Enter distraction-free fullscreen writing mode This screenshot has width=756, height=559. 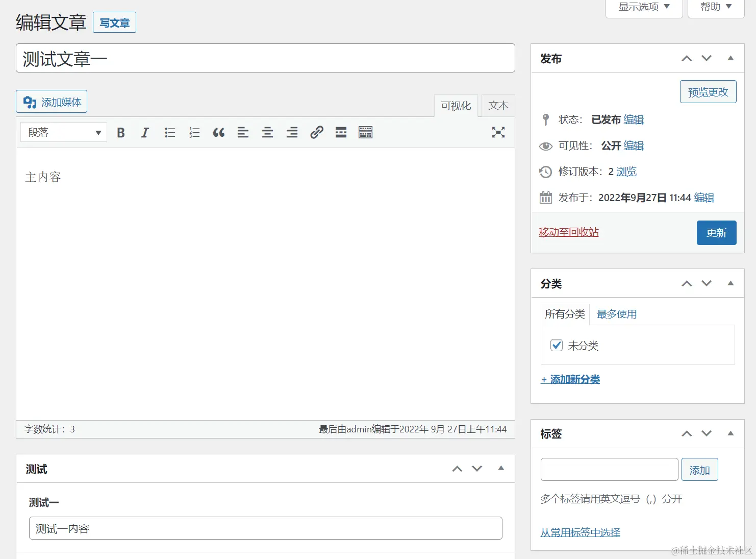498,133
